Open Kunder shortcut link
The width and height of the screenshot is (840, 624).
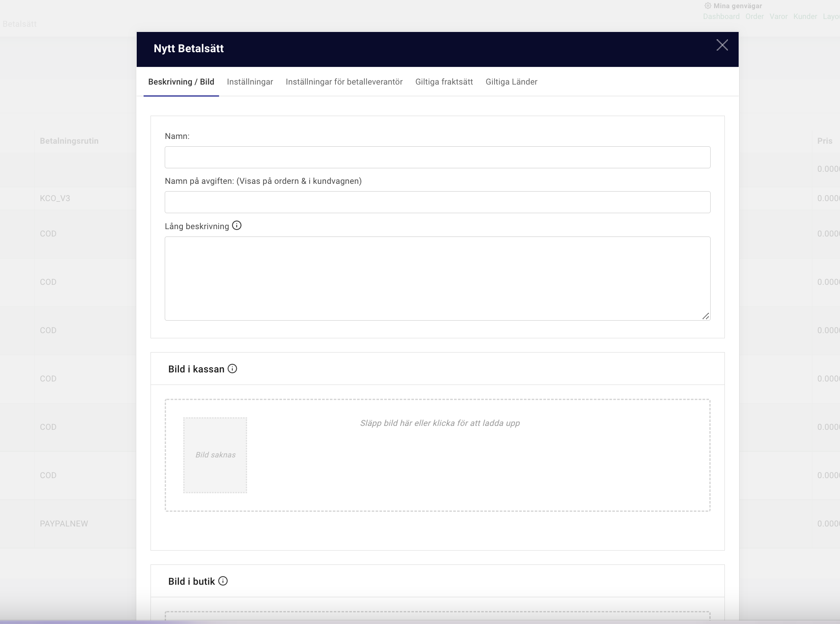point(805,16)
